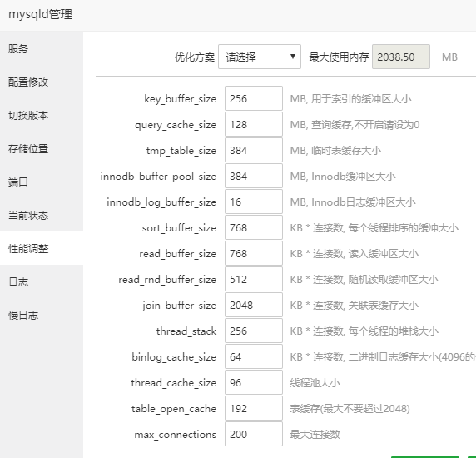
Task: Click the 最大使用内存 label
Action: pyautogui.click(x=339, y=57)
